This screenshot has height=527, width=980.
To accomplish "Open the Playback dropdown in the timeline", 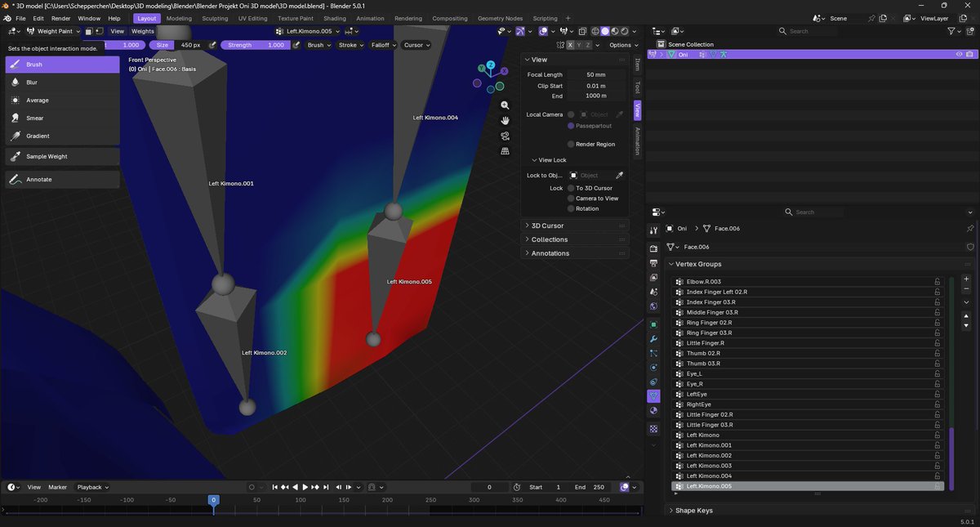I will click(92, 487).
